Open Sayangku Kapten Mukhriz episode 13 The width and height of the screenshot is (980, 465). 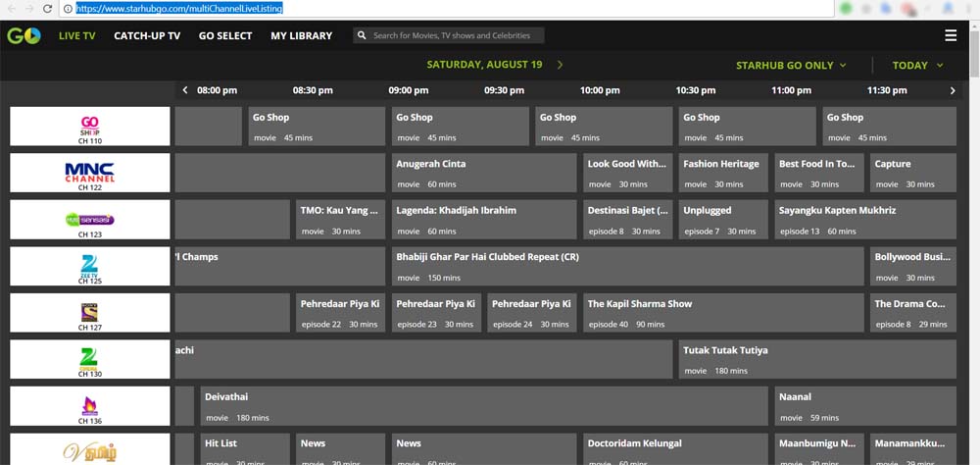click(865, 220)
